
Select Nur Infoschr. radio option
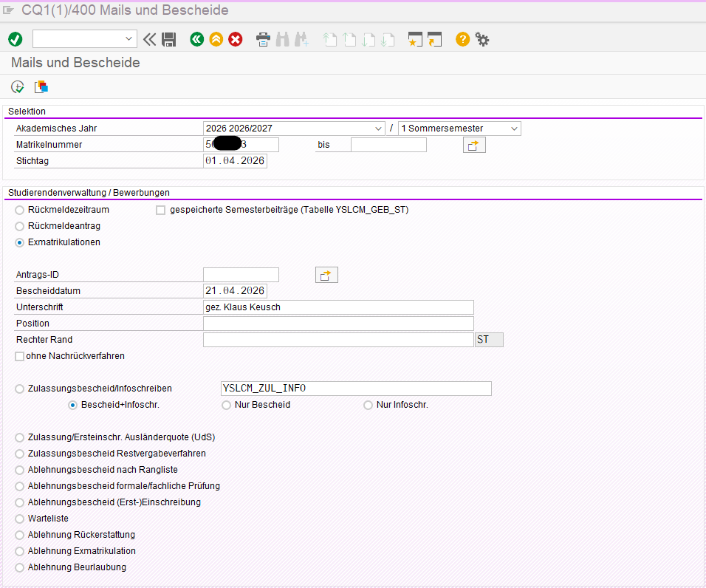368,405
